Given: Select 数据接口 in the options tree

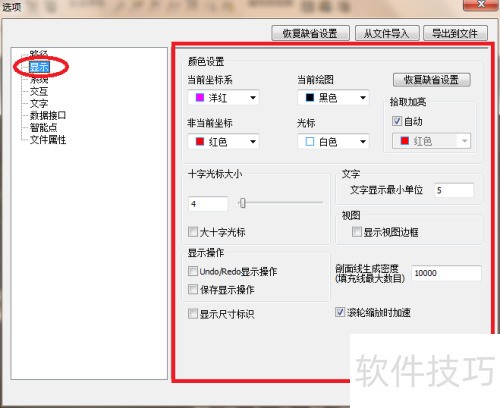Looking at the screenshot, I should point(48,115).
